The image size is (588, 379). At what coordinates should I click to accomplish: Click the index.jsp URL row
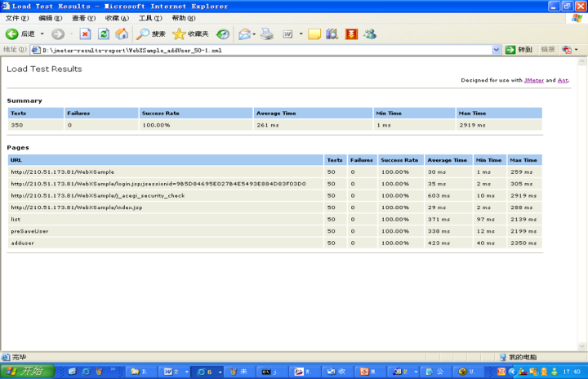(x=166, y=207)
